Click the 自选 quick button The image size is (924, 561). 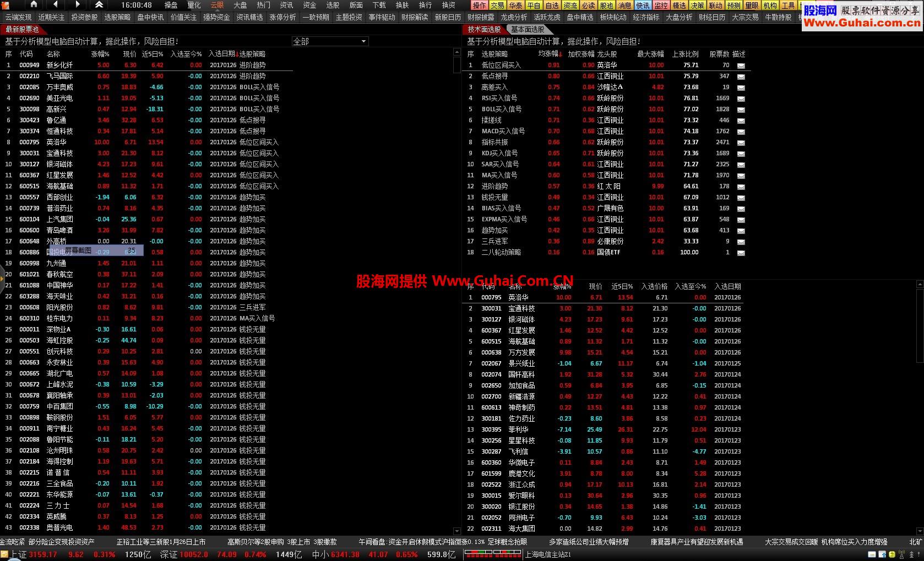[552, 6]
